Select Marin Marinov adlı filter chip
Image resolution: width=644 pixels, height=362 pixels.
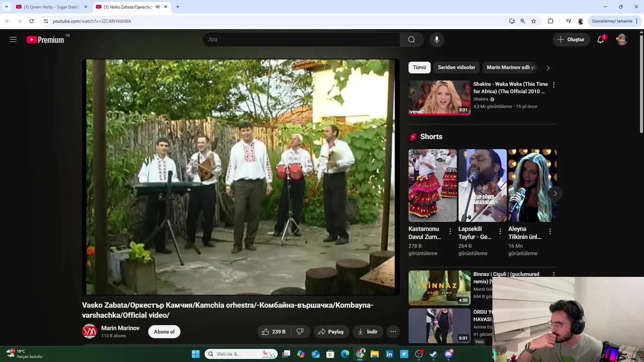tap(511, 67)
